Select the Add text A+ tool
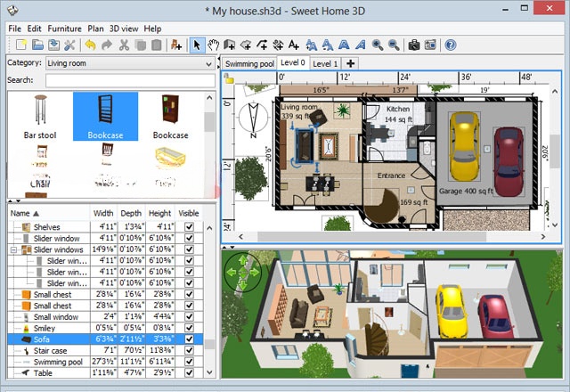 pyautogui.click(x=294, y=45)
